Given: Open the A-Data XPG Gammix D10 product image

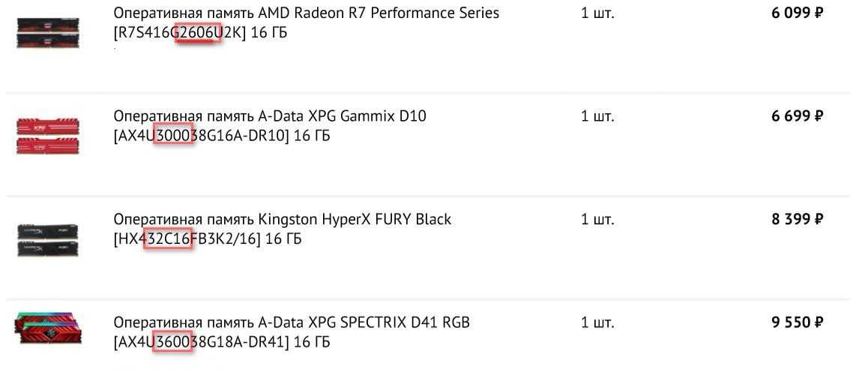Looking at the screenshot, I should (x=47, y=136).
